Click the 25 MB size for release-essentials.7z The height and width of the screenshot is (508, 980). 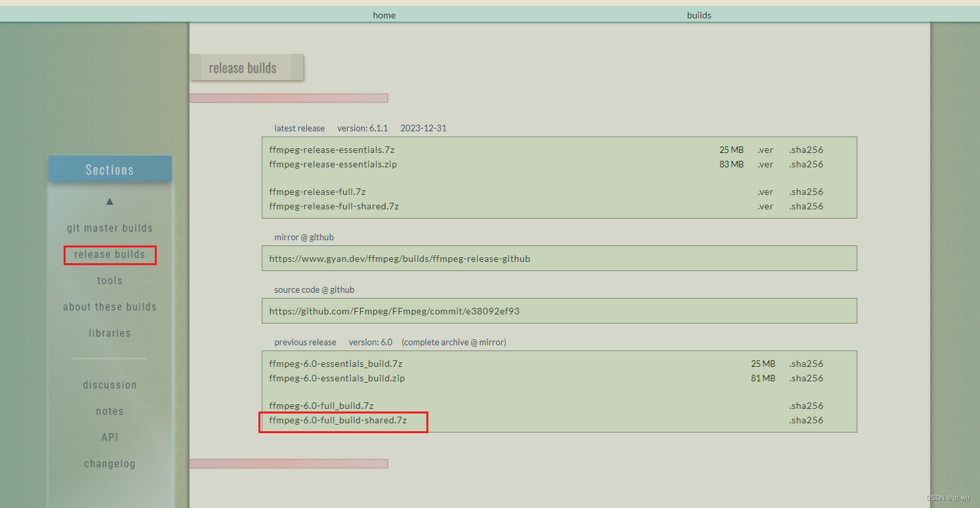pyautogui.click(x=731, y=150)
